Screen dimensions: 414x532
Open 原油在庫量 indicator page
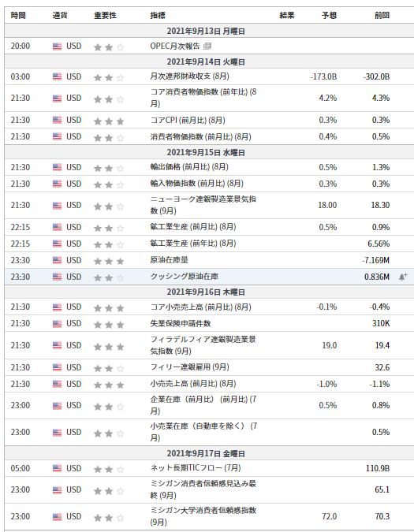pos(169,260)
